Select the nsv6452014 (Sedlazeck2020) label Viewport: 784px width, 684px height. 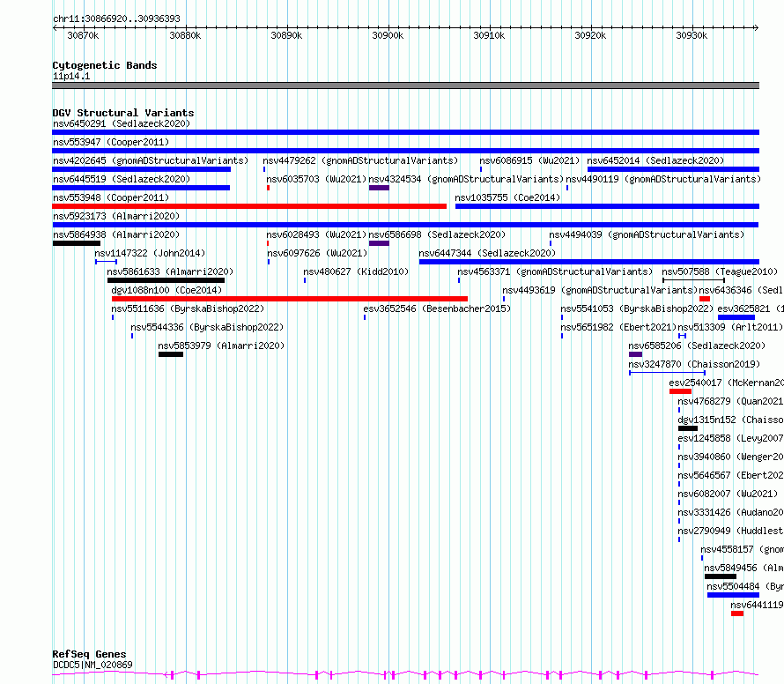click(655, 160)
